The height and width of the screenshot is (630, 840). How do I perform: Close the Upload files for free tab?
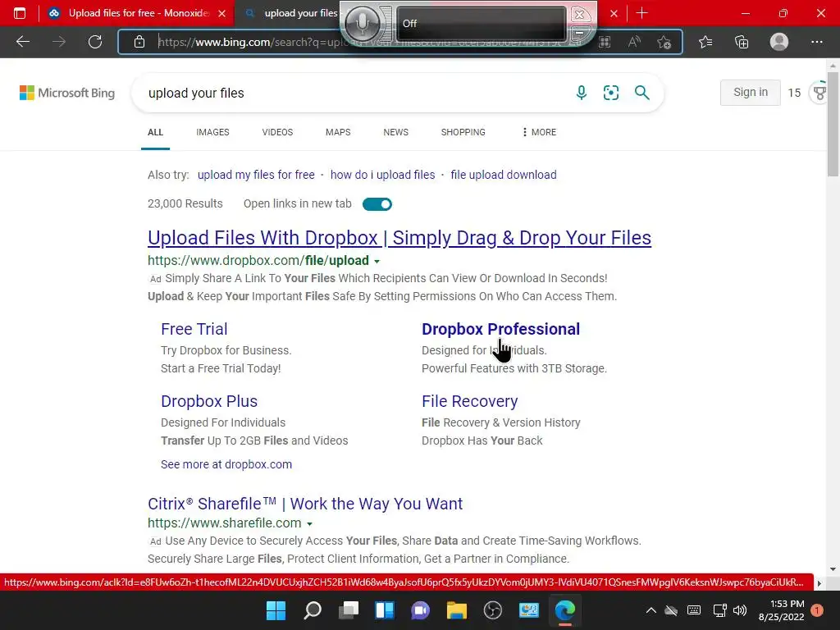tap(221, 13)
